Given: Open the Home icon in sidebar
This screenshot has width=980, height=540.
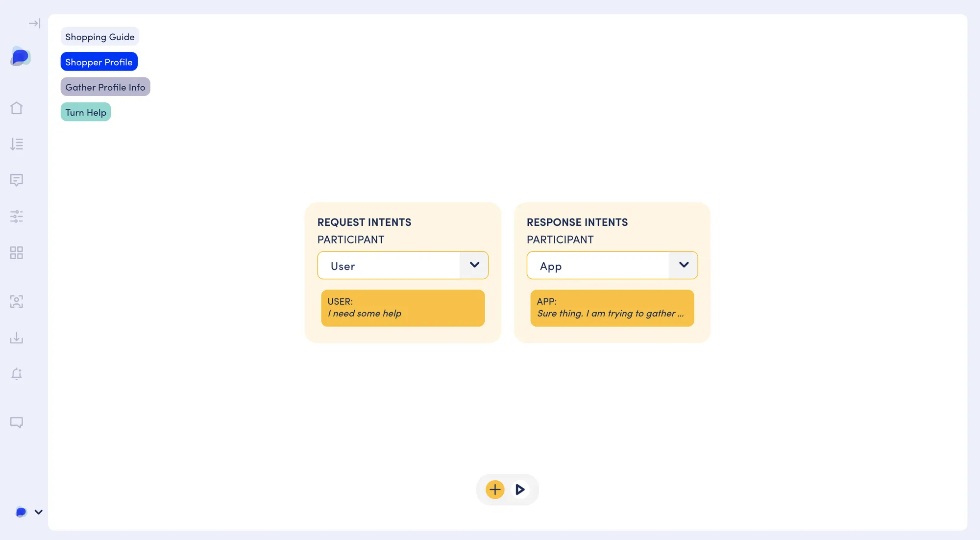Looking at the screenshot, I should coord(17,108).
